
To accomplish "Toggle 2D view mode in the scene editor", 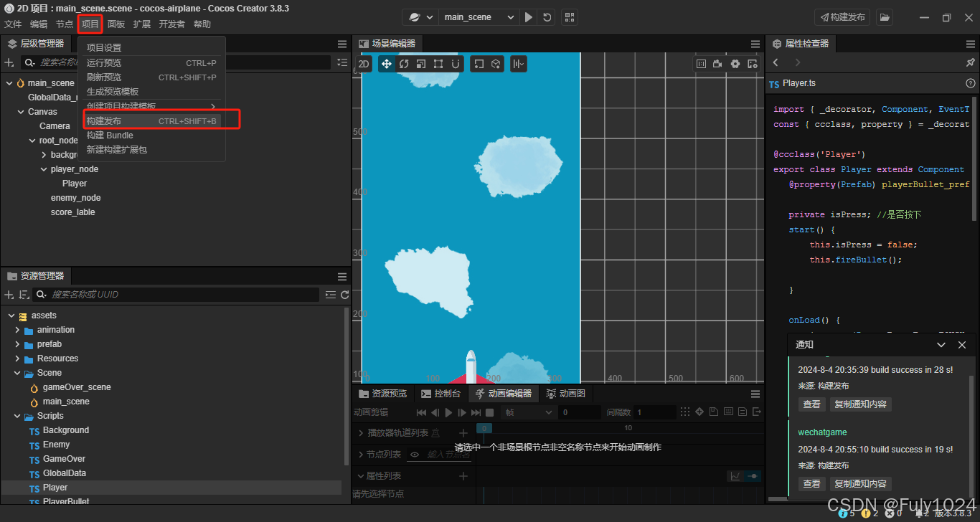I will coord(364,64).
